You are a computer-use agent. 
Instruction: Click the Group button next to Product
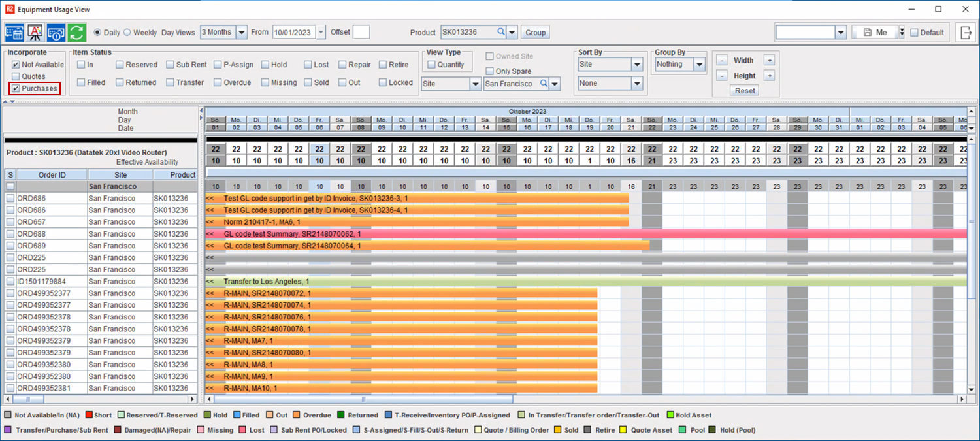[x=535, y=33]
